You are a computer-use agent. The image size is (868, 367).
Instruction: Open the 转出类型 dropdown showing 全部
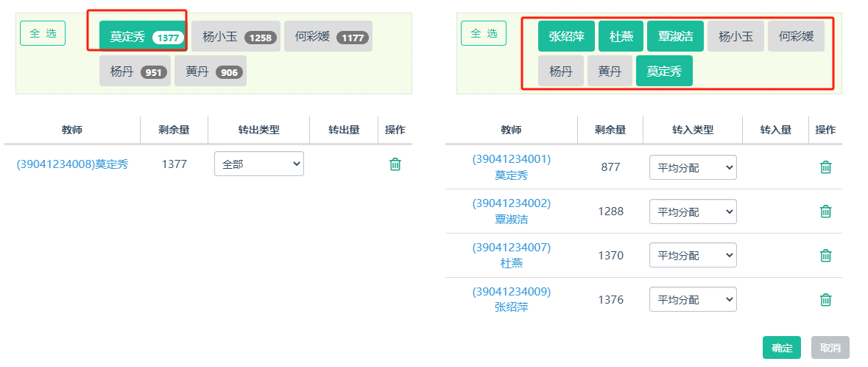tap(258, 164)
